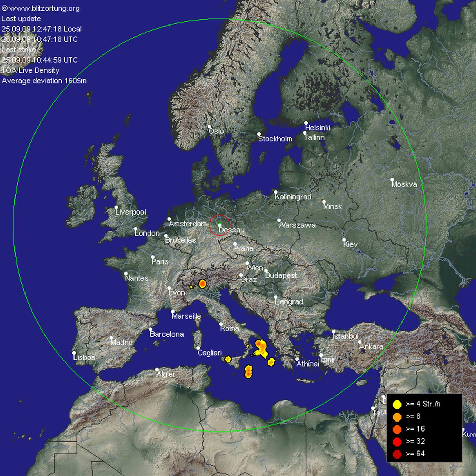
Task: Click the 'TOA Live Density' text
Action: [30, 70]
